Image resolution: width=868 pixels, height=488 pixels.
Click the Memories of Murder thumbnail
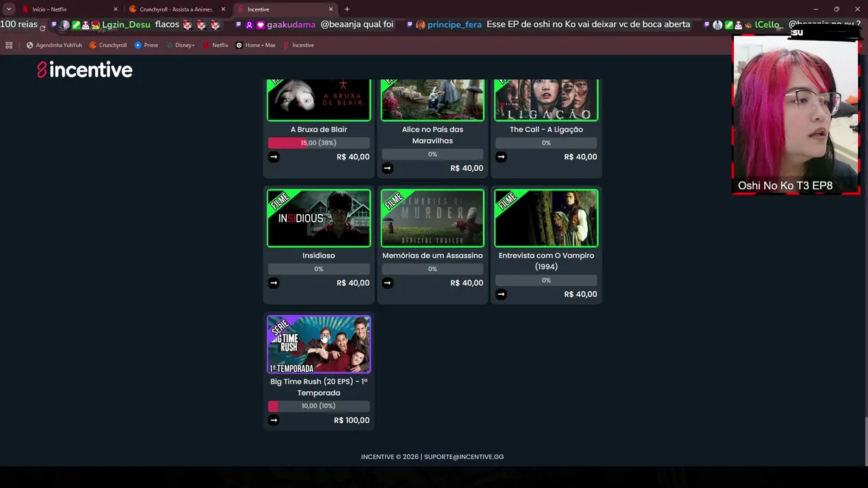pos(433,218)
